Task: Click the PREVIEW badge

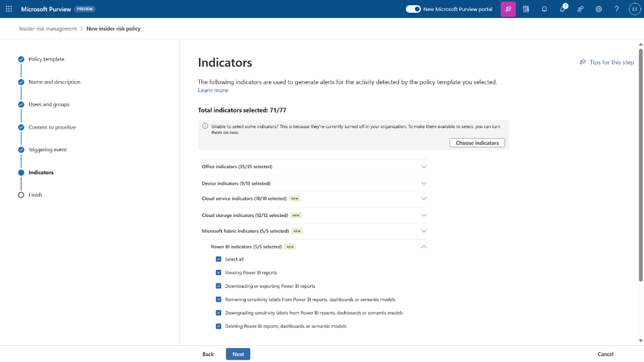Action: [85, 9]
